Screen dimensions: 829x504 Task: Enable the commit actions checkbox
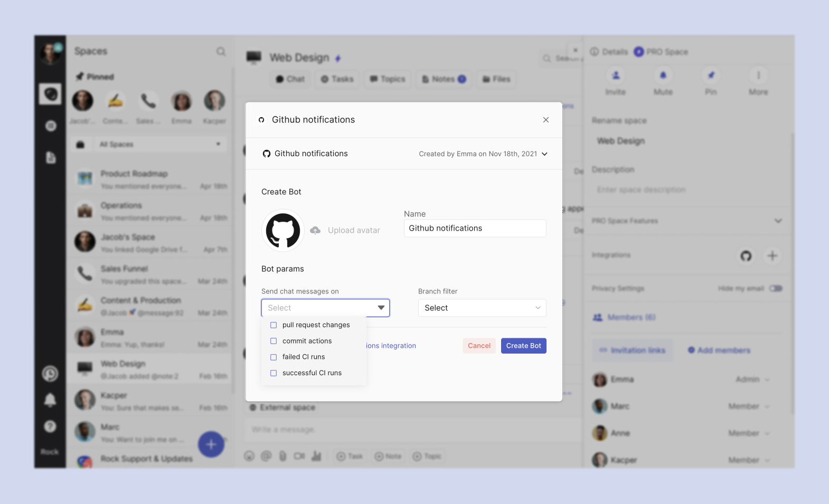[274, 341]
